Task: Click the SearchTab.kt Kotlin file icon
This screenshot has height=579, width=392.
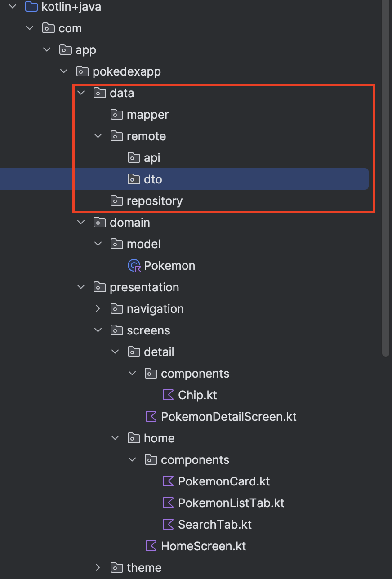Action: (x=168, y=525)
